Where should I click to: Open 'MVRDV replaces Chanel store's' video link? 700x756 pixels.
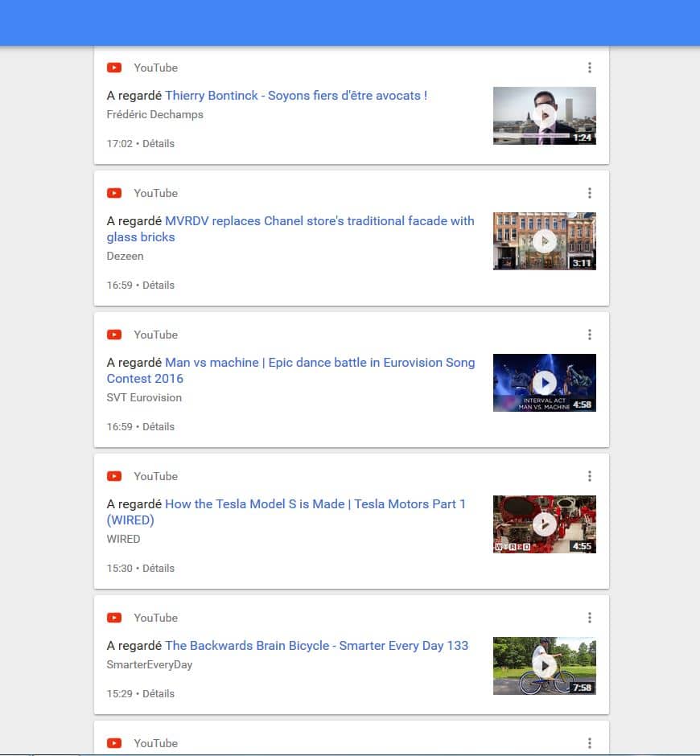coord(319,221)
